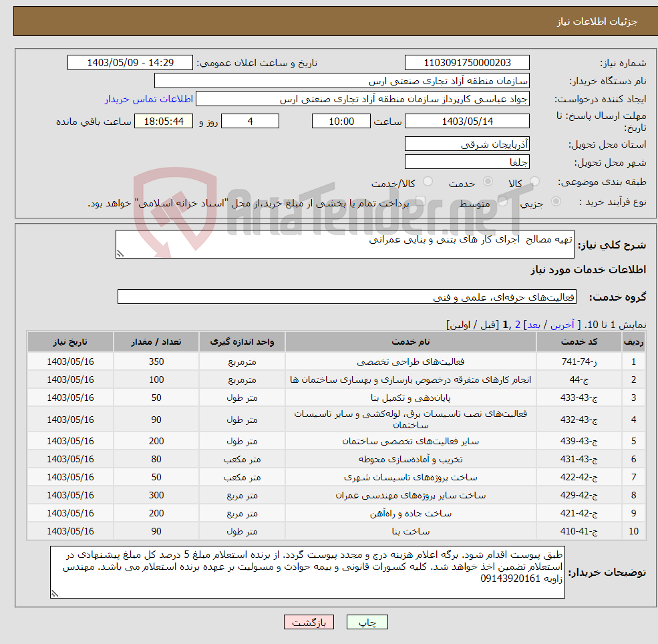Click the کد خدمت column header

579,341
